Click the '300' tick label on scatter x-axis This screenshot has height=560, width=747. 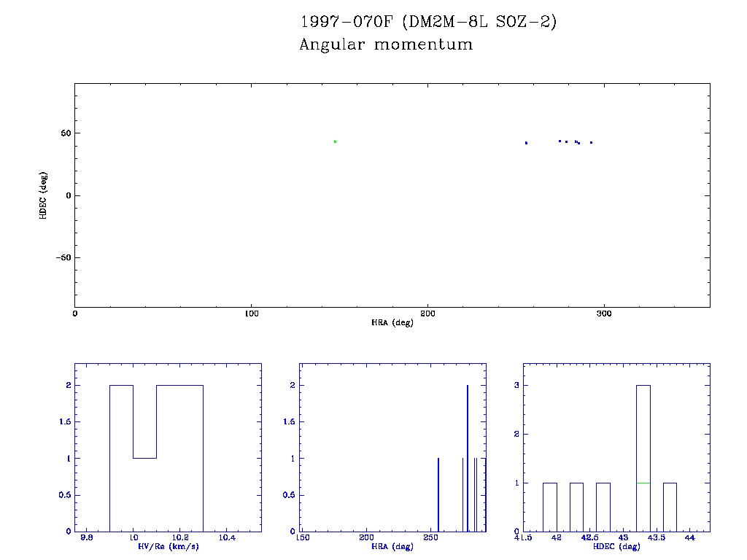click(x=604, y=314)
